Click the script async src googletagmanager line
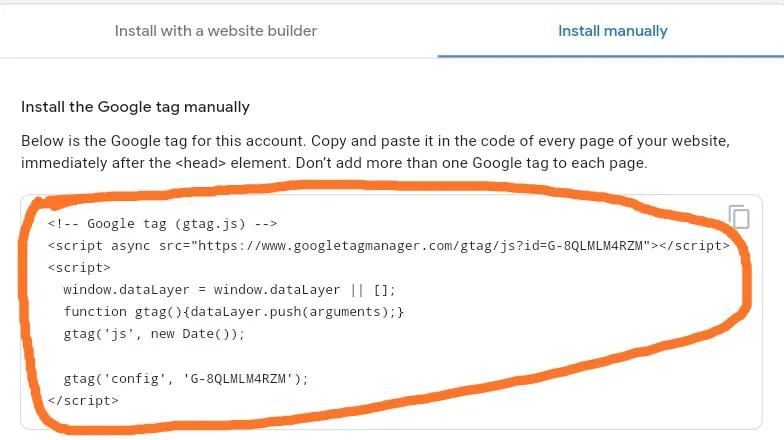Image resolution: width=784 pixels, height=440 pixels. (x=388, y=246)
